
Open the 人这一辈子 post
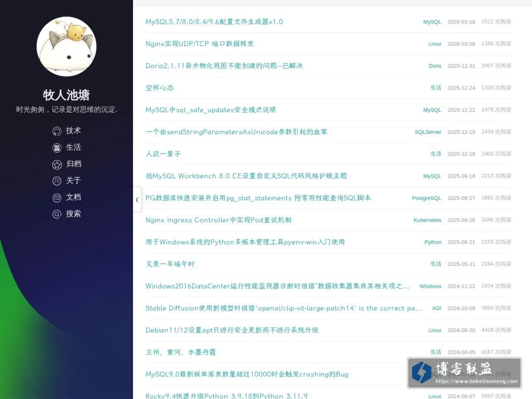point(163,154)
